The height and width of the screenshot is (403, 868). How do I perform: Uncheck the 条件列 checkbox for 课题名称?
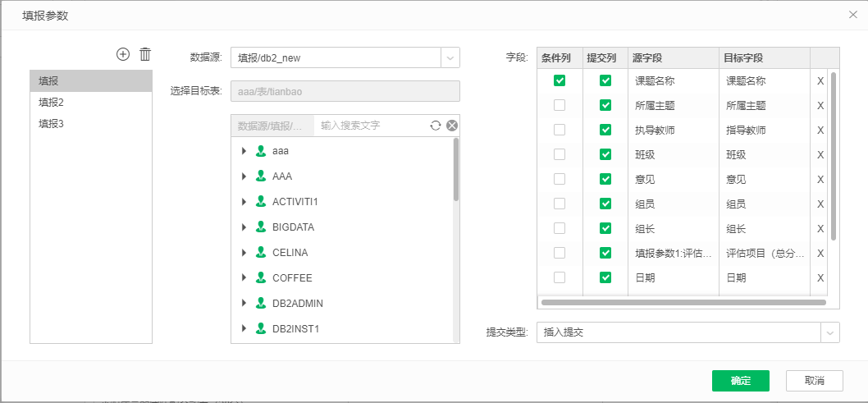coord(560,80)
